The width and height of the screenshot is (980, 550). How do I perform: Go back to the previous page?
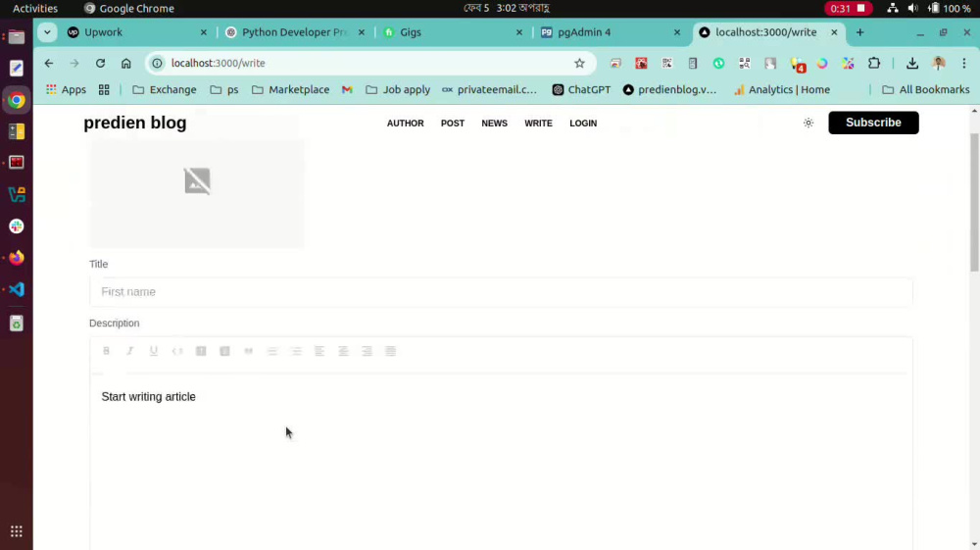click(49, 63)
